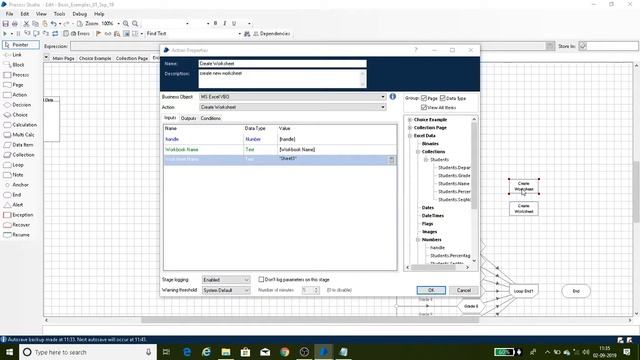This screenshot has height=360, width=640.
Task: Click in the Name field of Action Properties
Action: point(282,64)
